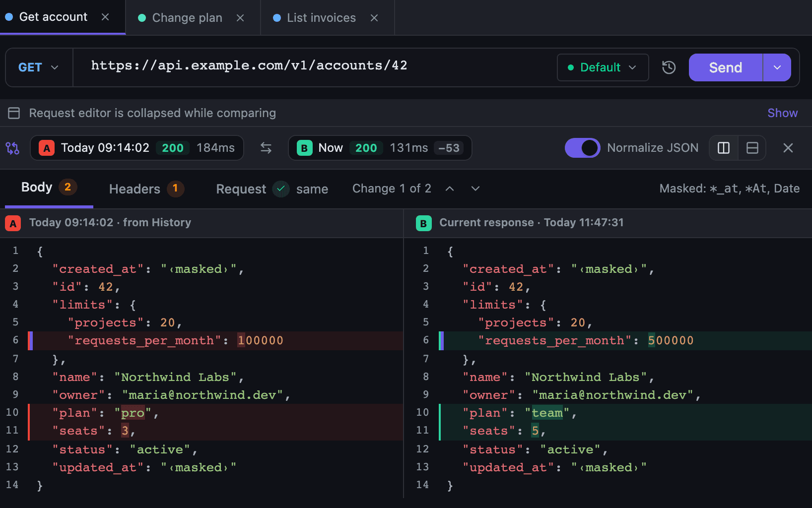Open the GET method dropdown
The height and width of the screenshot is (508, 812).
[x=39, y=67]
